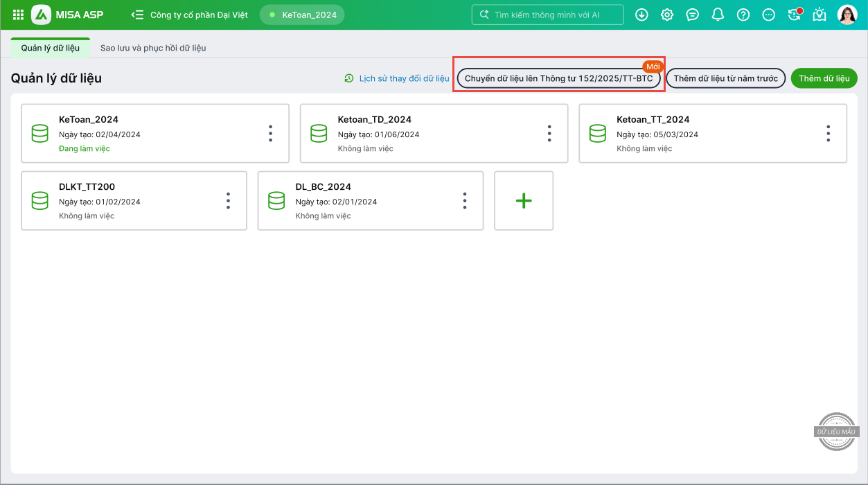Screen dimensions: 868x485
Task: Select the KeToan_2024 database pill in header
Action: pyautogui.click(x=302, y=15)
